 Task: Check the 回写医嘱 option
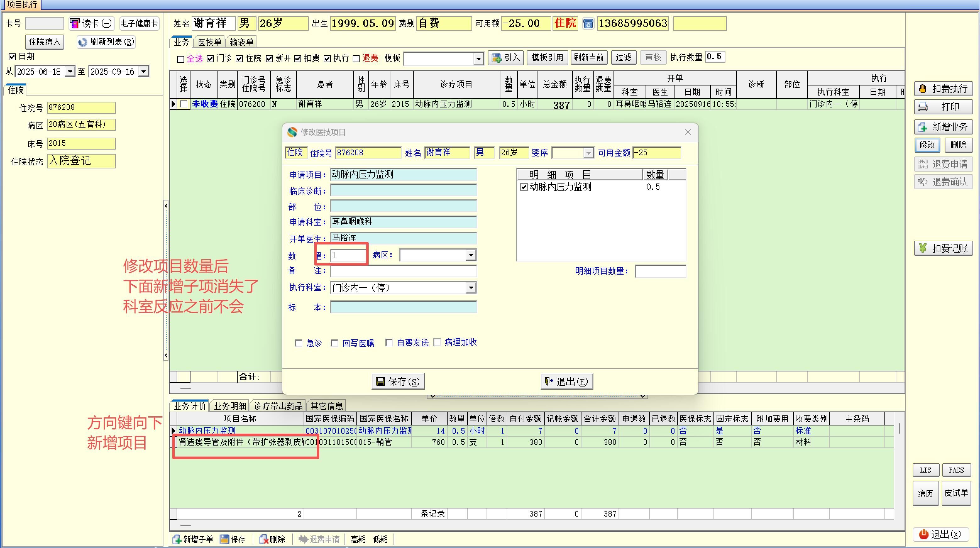pyautogui.click(x=334, y=343)
